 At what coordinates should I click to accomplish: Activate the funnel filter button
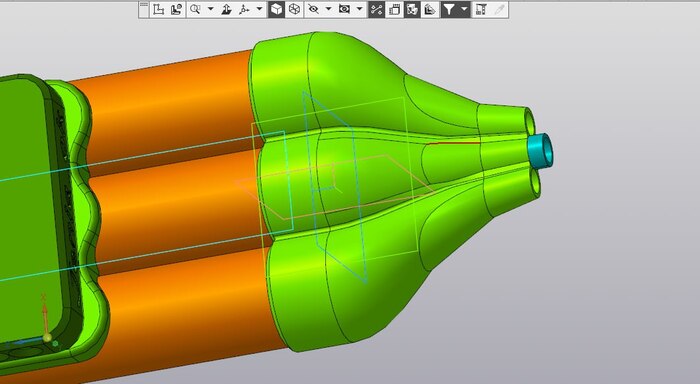(x=449, y=9)
